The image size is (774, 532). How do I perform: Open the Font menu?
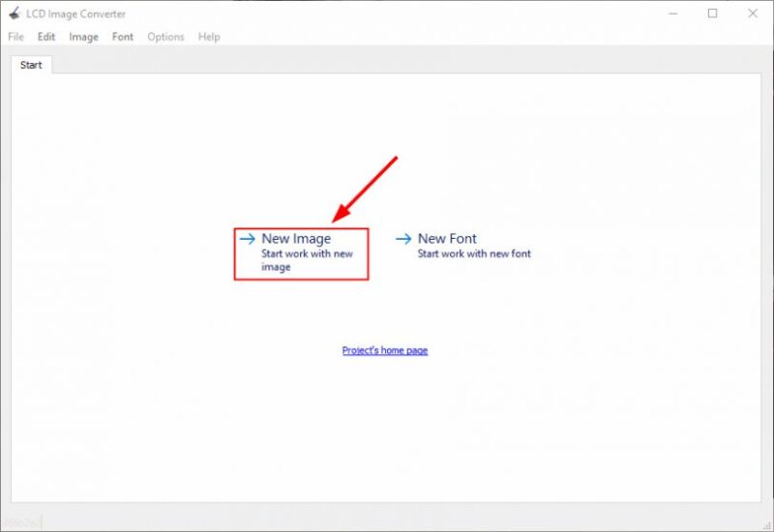(123, 37)
